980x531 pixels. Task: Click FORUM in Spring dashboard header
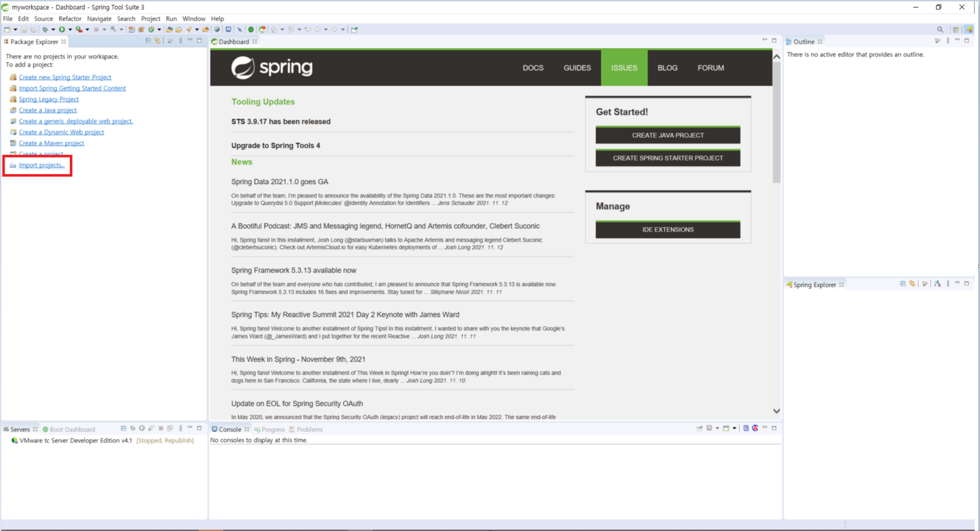pos(710,68)
